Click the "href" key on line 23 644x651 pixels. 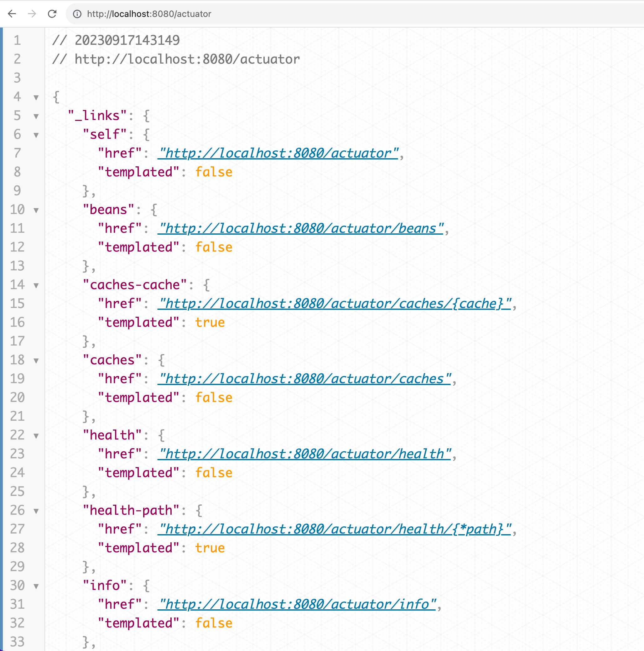click(120, 454)
